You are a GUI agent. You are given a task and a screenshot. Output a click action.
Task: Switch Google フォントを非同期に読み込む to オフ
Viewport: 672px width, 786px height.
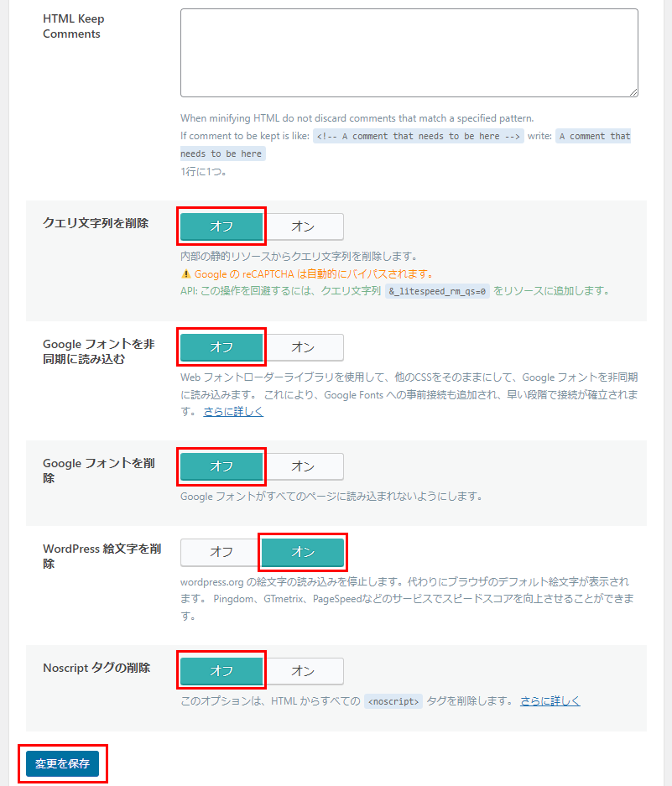tap(221, 347)
